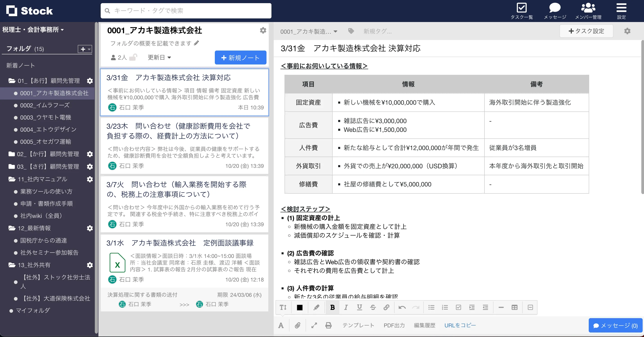Open the 更新日 sort order dropdown

pyautogui.click(x=159, y=57)
